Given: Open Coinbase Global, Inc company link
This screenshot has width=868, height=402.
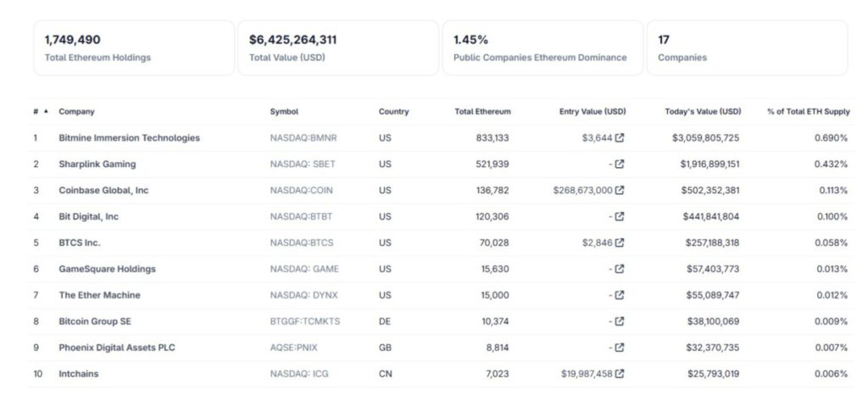Looking at the screenshot, I should [103, 190].
